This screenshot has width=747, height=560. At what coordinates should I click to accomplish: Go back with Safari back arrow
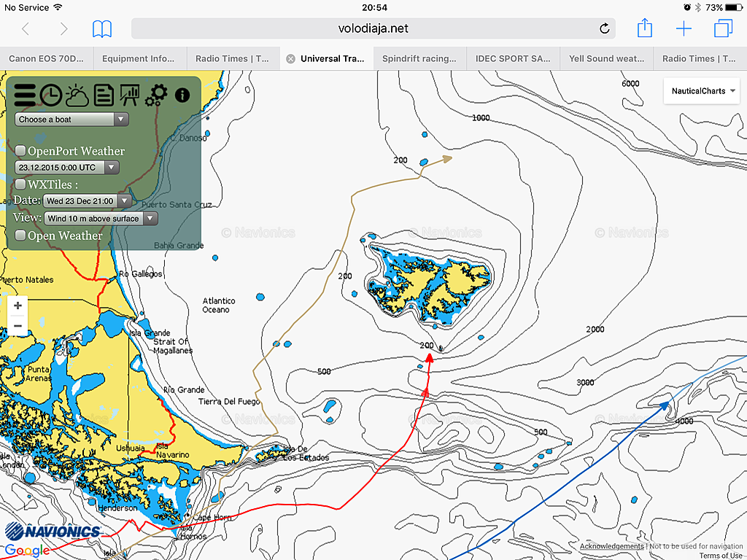coord(26,28)
